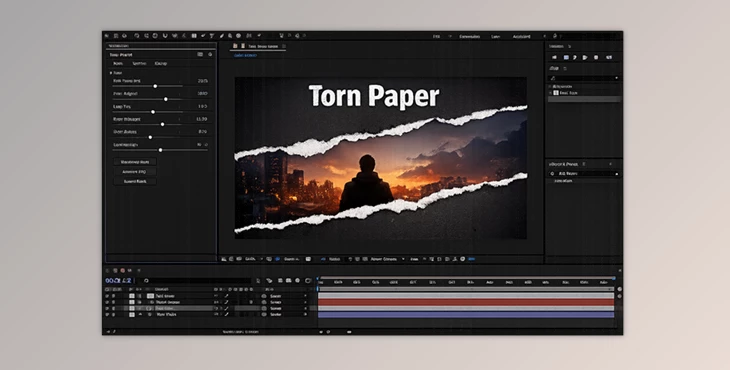Click the search magnifier icon in the timeline

146,281
